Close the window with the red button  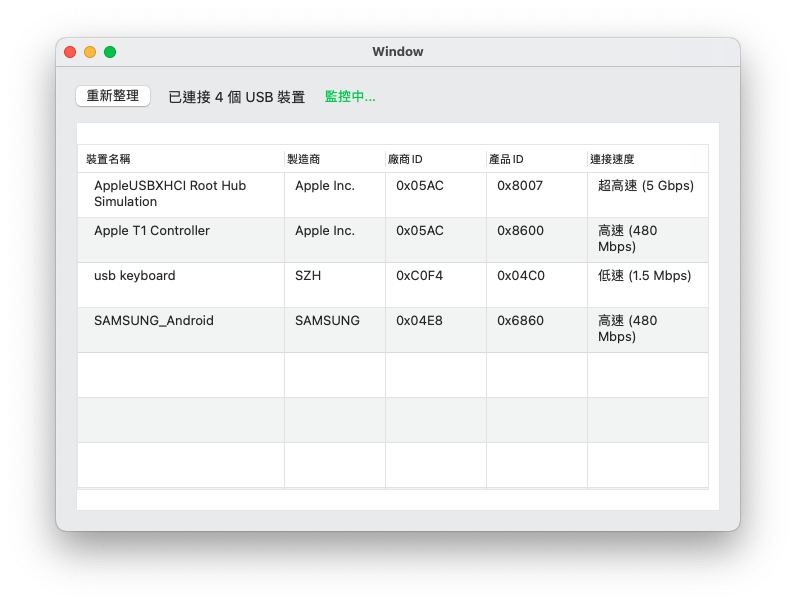tap(70, 52)
